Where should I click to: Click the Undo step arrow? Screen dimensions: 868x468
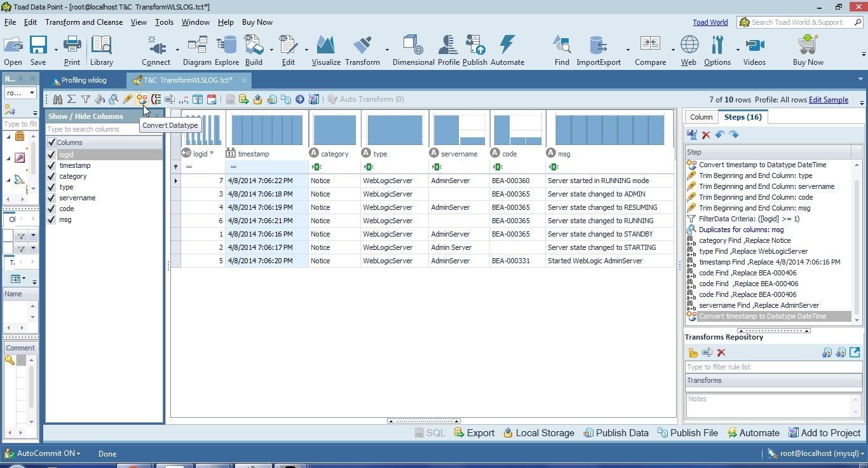pyautogui.click(x=720, y=135)
